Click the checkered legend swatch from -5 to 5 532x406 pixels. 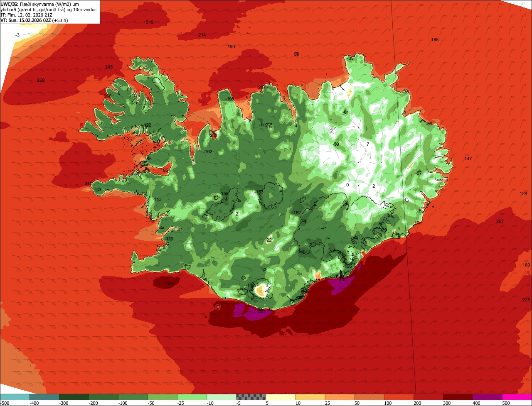[x=251, y=397]
